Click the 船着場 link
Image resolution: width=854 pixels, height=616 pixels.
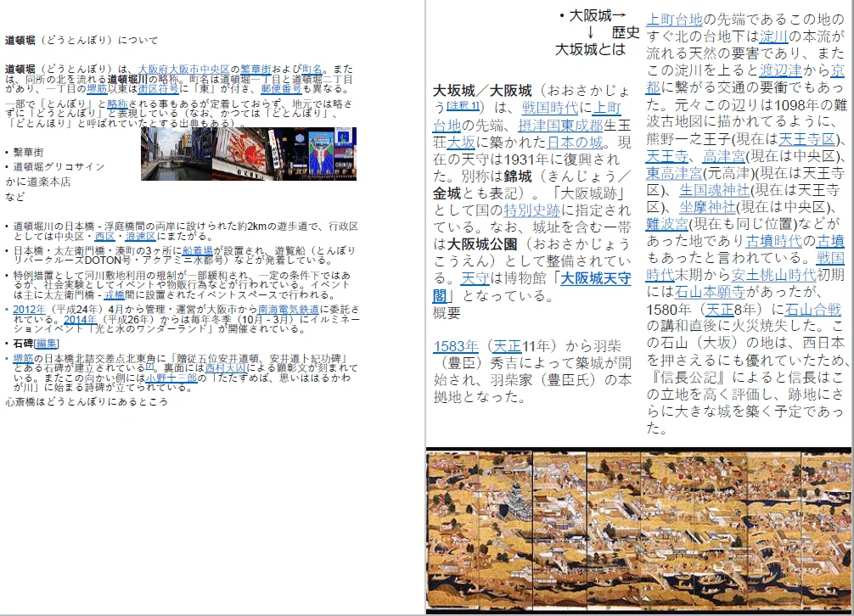pyautogui.click(x=197, y=250)
